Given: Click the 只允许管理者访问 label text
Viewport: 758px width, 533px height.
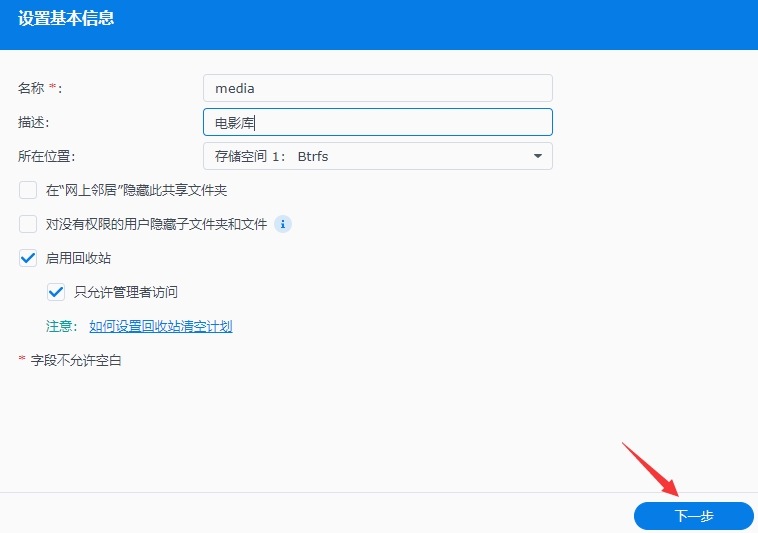Looking at the screenshot, I should click(126, 292).
